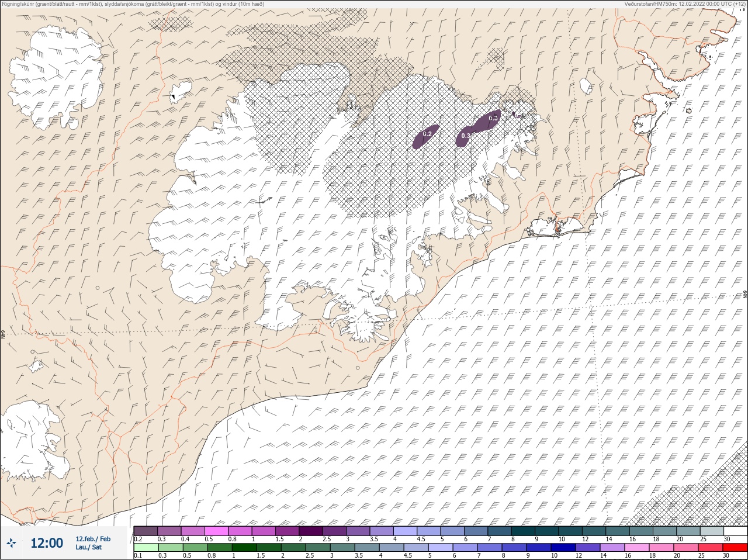Select the darkest purple swatch labeled 2 in the upper legend

pyautogui.click(x=311, y=531)
